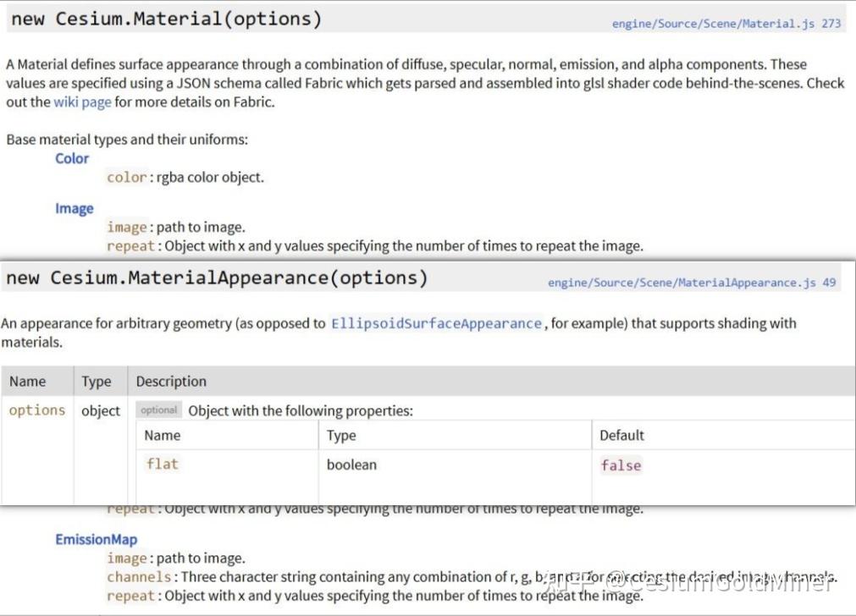Click the 'new Cesium.MaterialAppearance(options)' heading
This screenshot has height=616, width=856.
(x=217, y=278)
